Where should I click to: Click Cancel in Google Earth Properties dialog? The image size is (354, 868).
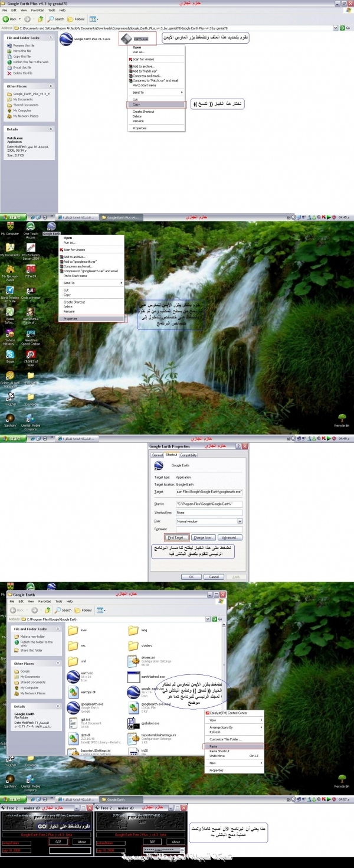[214, 577]
